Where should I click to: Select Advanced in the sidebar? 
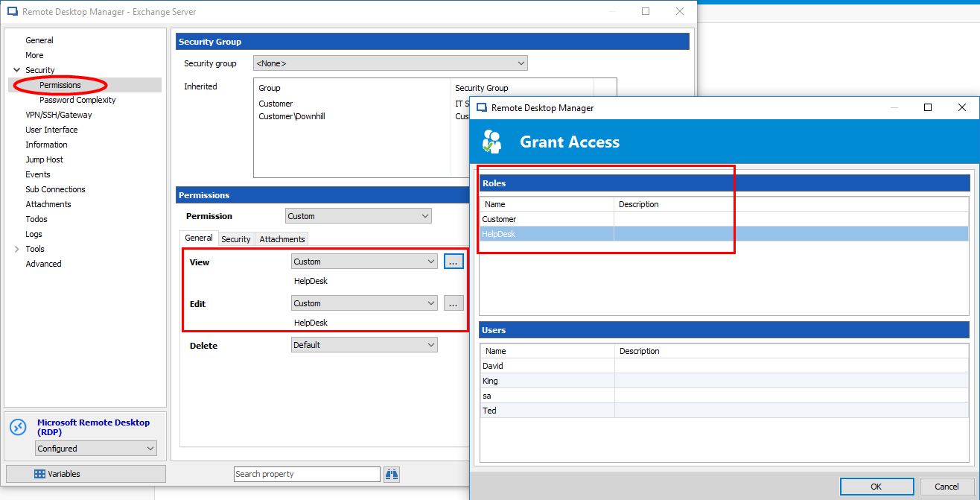point(43,264)
